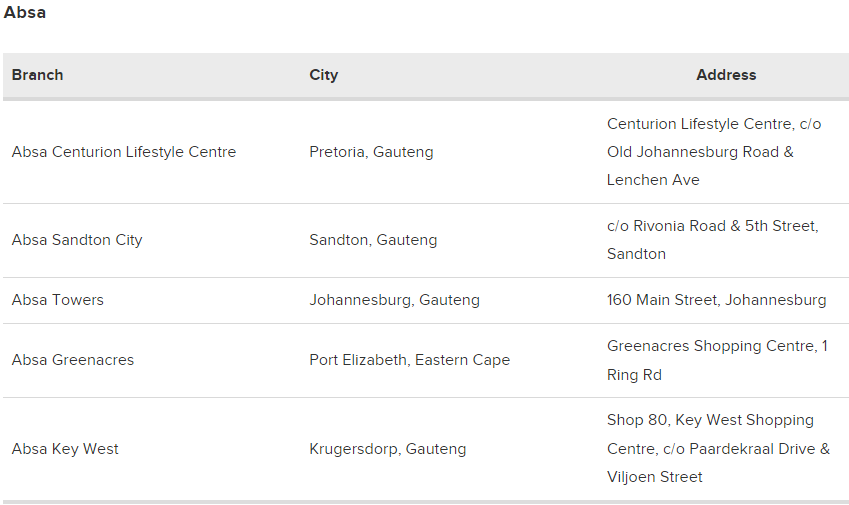Click the Branch column header
This screenshot has height=505, width=849.
[37, 75]
